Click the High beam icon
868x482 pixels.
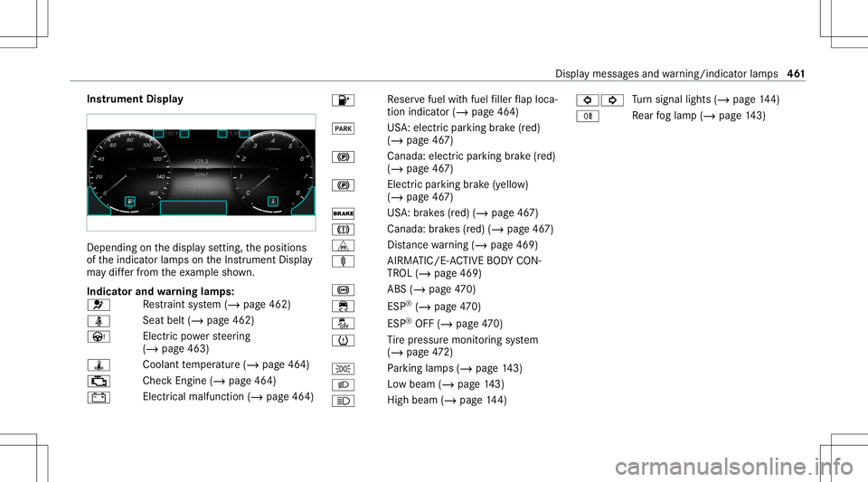(x=344, y=401)
